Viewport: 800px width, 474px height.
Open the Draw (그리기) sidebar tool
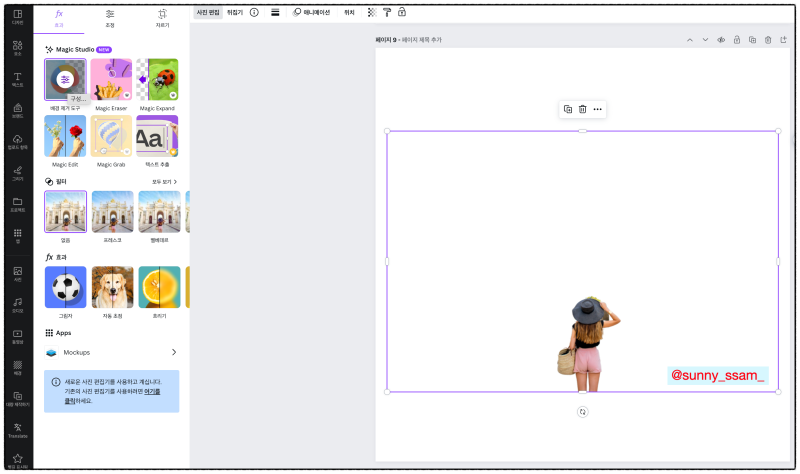coord(17,173)
